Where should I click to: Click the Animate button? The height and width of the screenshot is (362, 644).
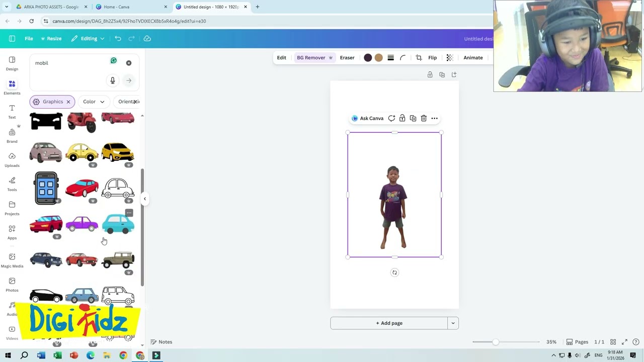[x=473, y=58]
